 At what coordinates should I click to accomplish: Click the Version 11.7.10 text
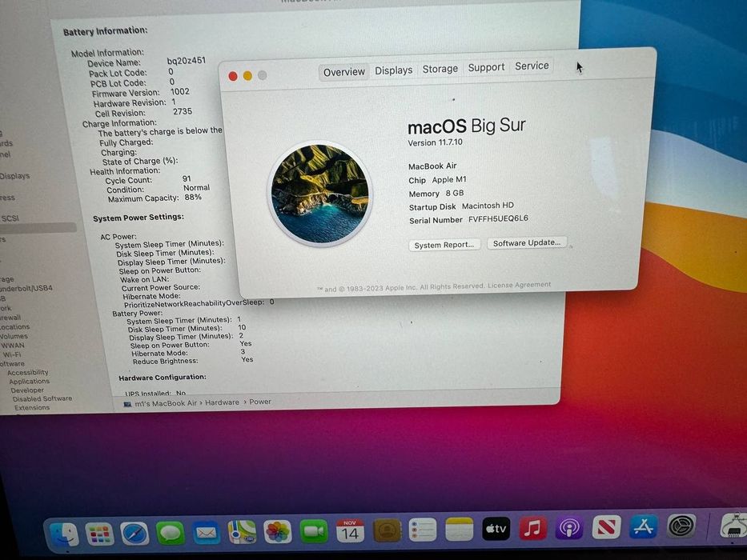(435, 142)
